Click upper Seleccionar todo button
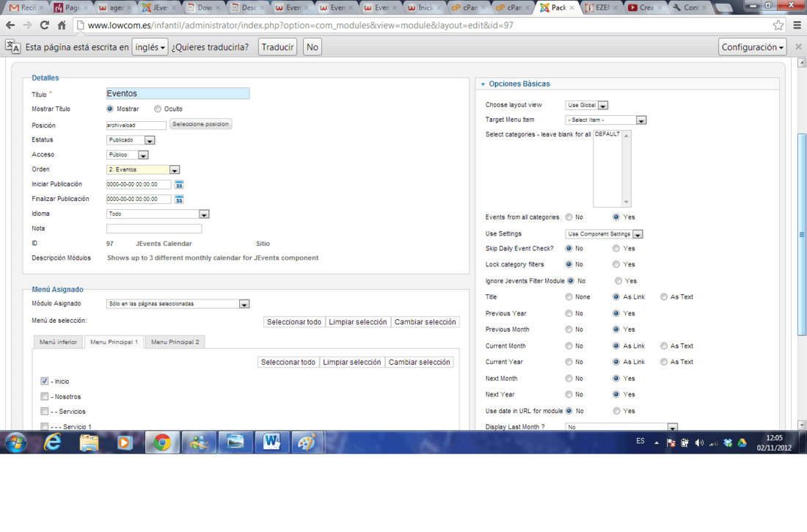The height and width of the screenshot is (532, 807). click(x=294, y=322)
